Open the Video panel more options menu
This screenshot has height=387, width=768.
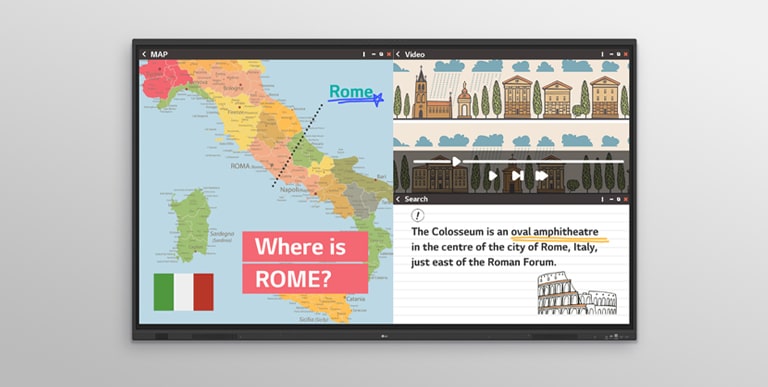[602, 54]
